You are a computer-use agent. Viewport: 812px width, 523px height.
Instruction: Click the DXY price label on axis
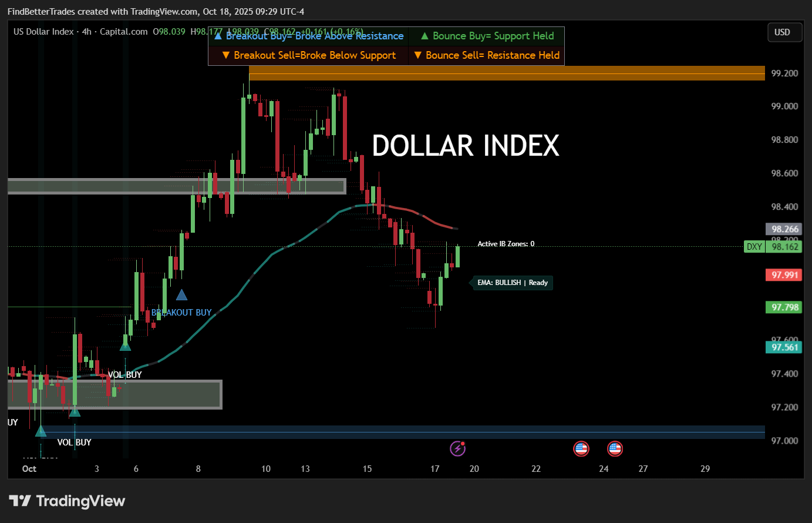point(754,247)
